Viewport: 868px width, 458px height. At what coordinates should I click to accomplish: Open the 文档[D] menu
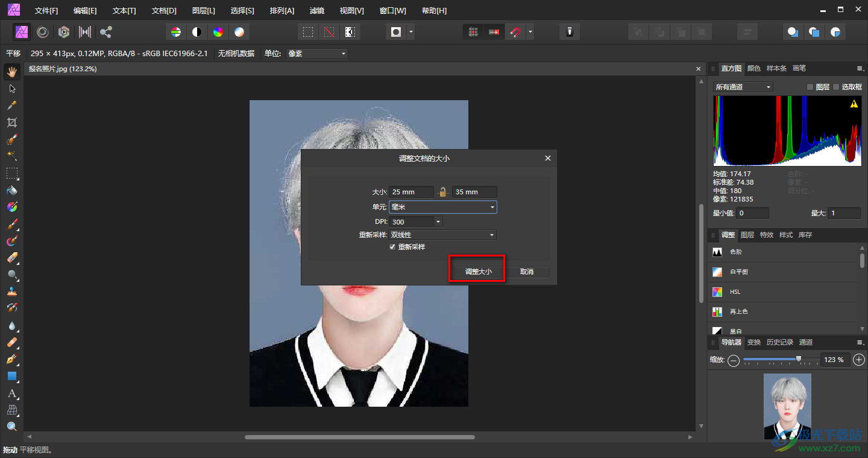tap(164, 11)
